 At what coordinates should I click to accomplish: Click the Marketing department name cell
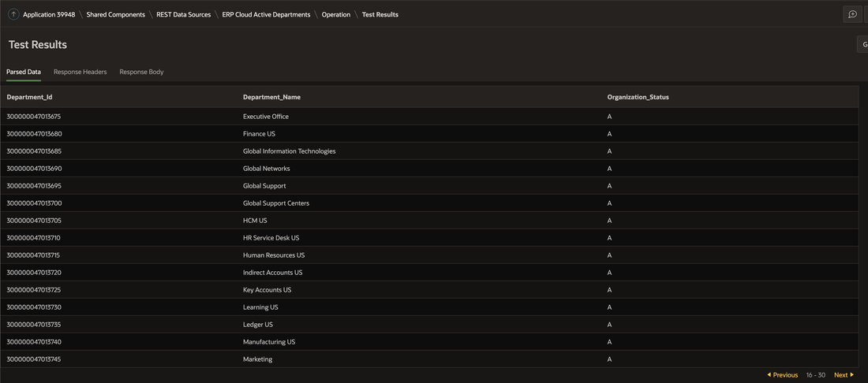click(x=257, y=359)
